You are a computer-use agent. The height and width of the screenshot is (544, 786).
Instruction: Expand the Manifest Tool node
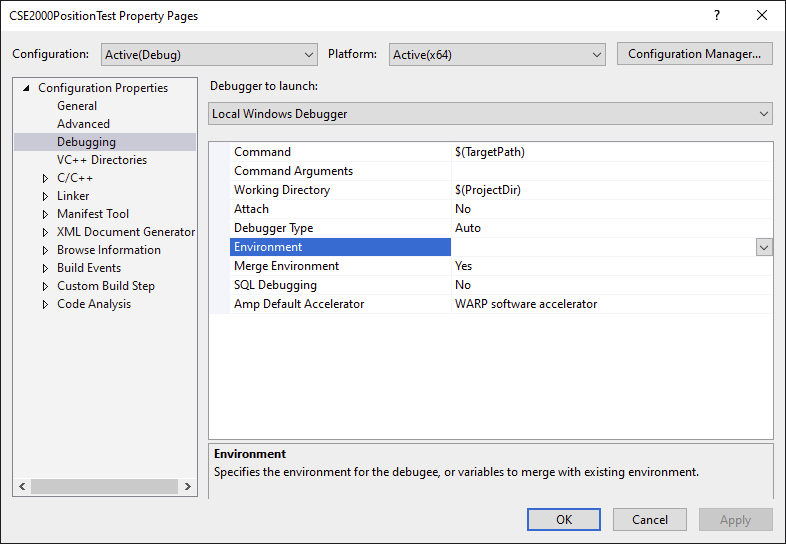[x=45, y=214]
